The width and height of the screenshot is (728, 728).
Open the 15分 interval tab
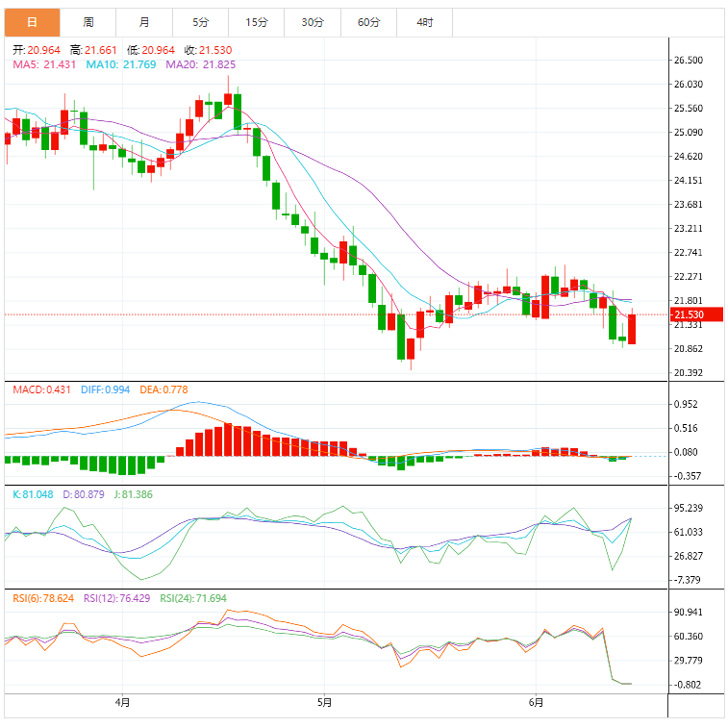(x=256, y=22)
